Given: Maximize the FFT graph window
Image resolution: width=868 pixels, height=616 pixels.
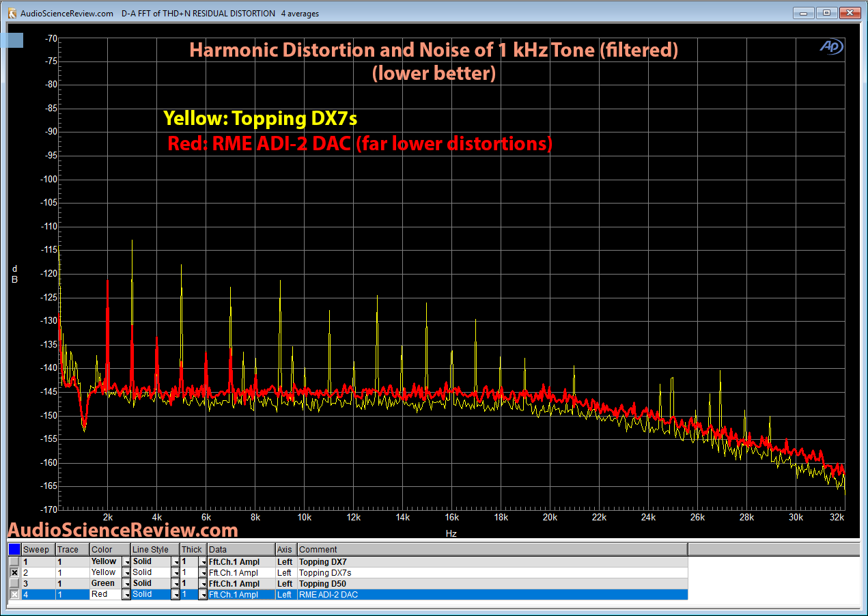Looking at the screenshot, I should tap(826, 12).
